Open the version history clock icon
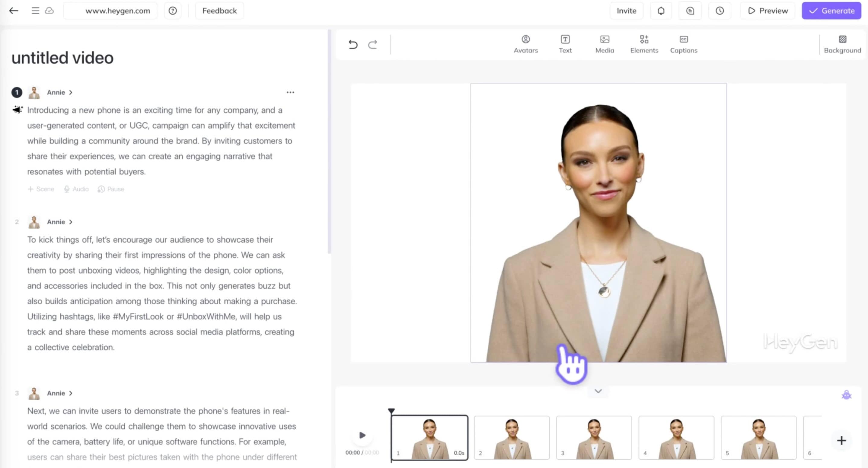 click(720, 11)
